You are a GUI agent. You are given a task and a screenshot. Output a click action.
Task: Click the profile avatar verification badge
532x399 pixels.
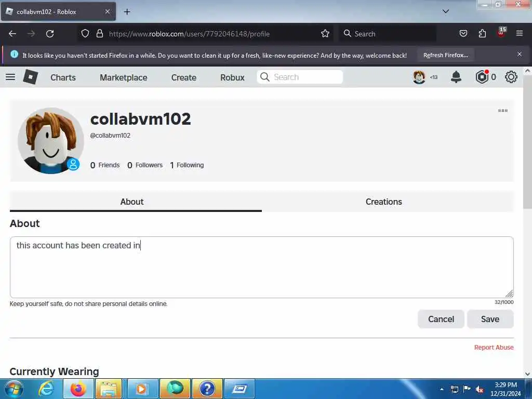click(73, 164)
